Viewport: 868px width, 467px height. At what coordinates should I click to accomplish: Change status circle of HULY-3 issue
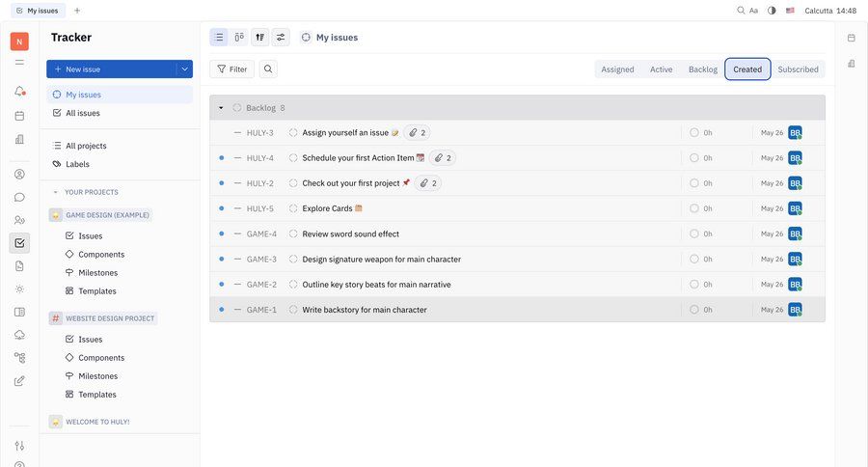(x=293, y=133)
